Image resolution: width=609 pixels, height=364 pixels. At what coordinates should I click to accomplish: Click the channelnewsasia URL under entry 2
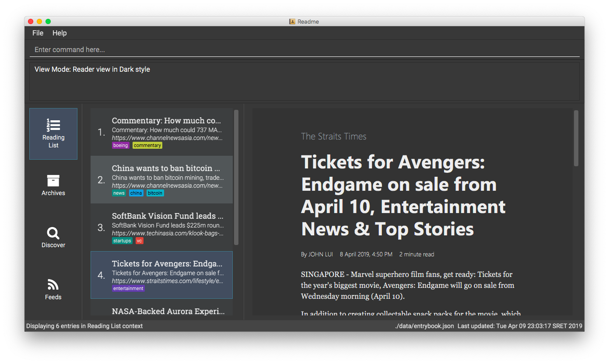click(167, 185)
